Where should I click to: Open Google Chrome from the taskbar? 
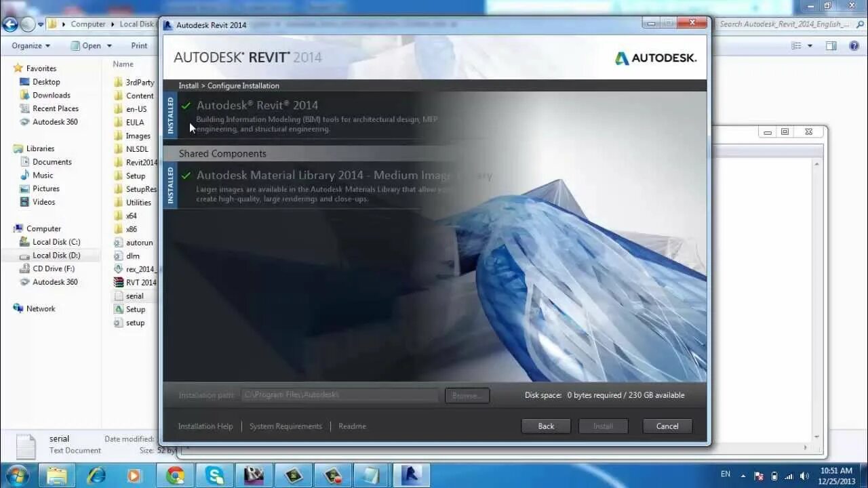tap(176, 476)
